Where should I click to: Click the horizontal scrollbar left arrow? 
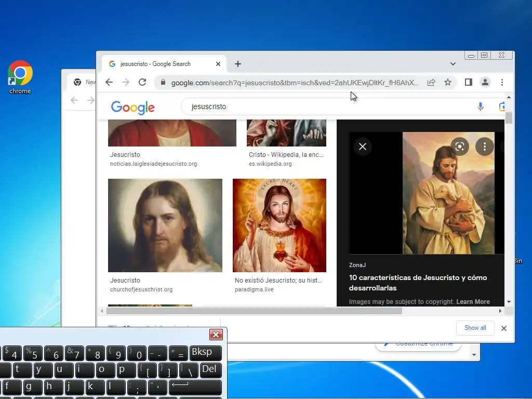point(102,311)
